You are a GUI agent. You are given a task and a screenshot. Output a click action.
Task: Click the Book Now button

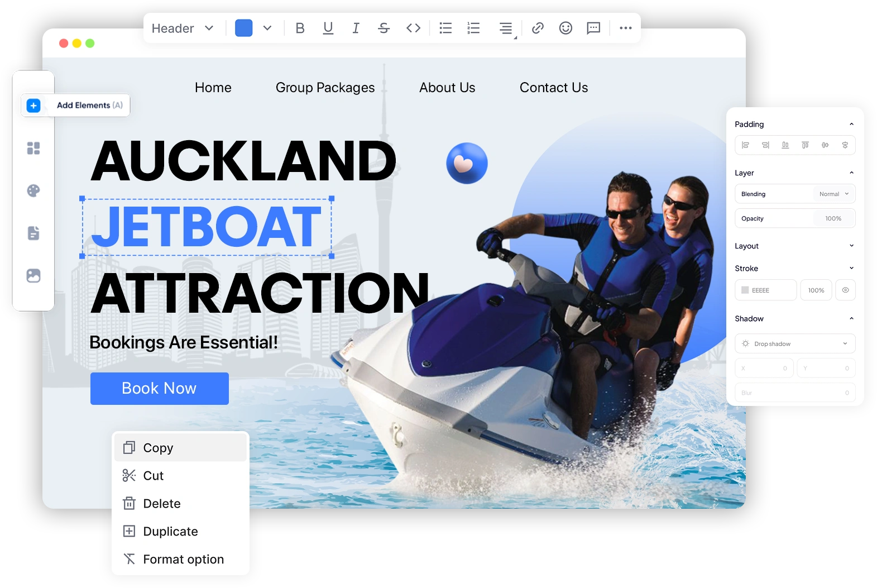click(160, 389)
